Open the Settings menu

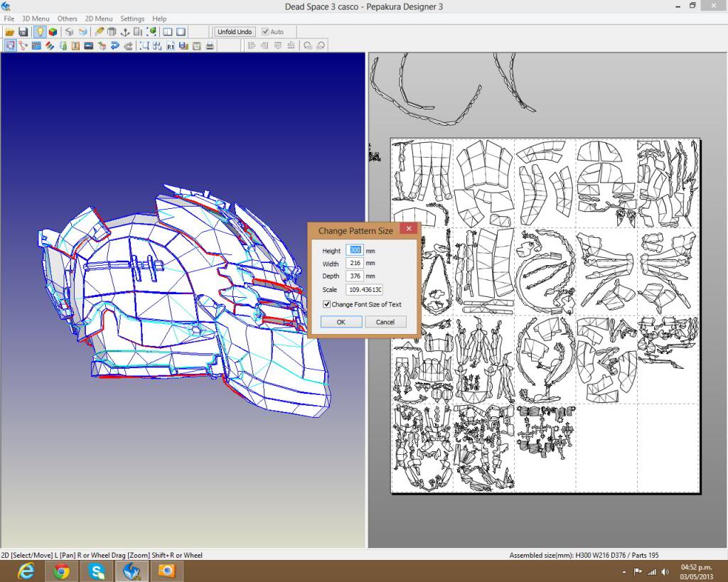coord(132,18)
